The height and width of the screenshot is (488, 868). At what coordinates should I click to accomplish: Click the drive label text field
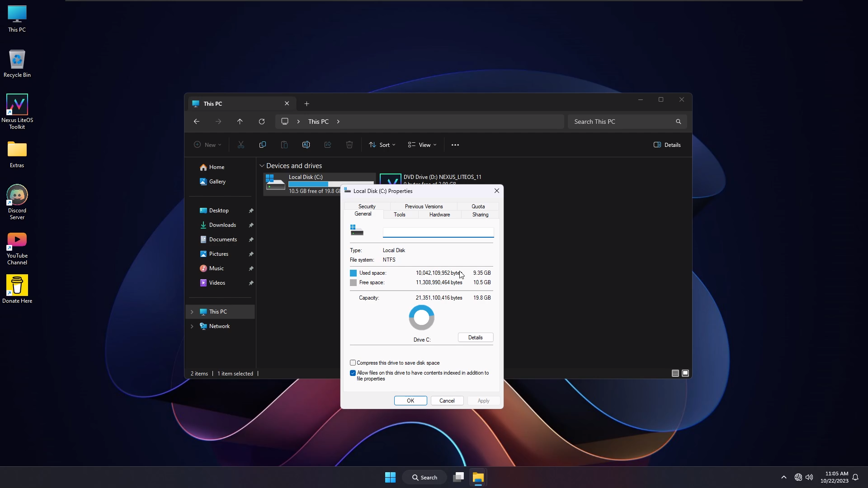438,232
